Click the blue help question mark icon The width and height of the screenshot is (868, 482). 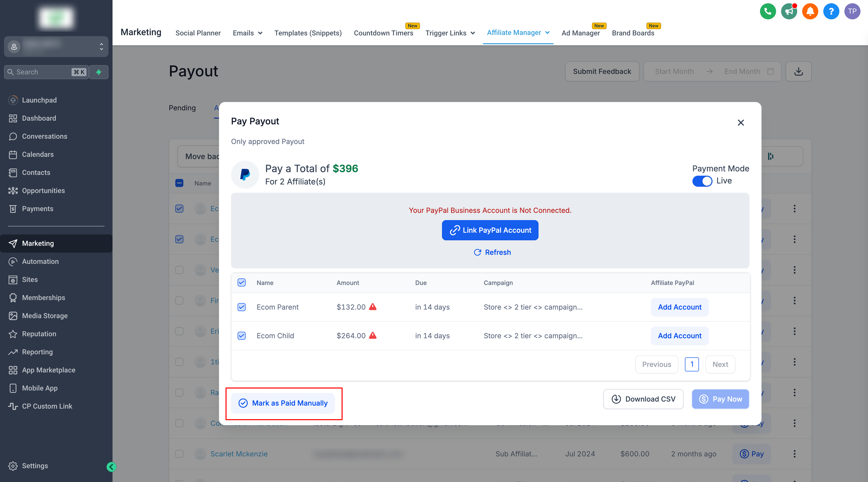(831, 11)
